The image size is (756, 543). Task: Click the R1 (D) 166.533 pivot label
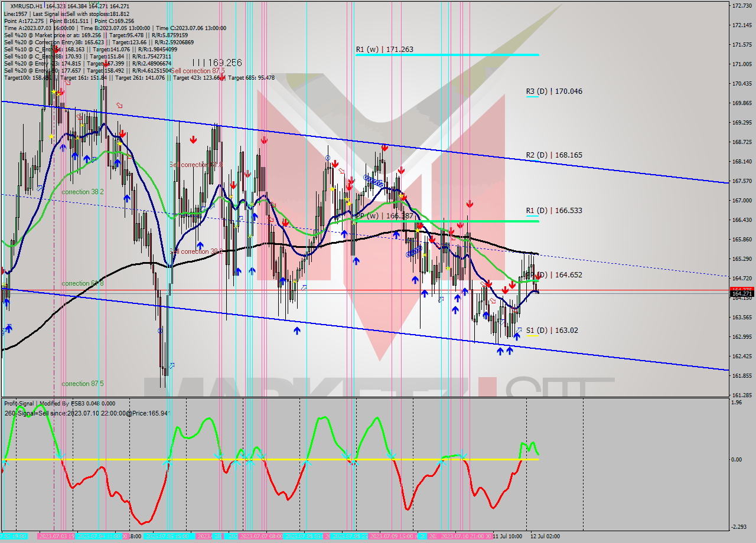click(x=553, y=211)
